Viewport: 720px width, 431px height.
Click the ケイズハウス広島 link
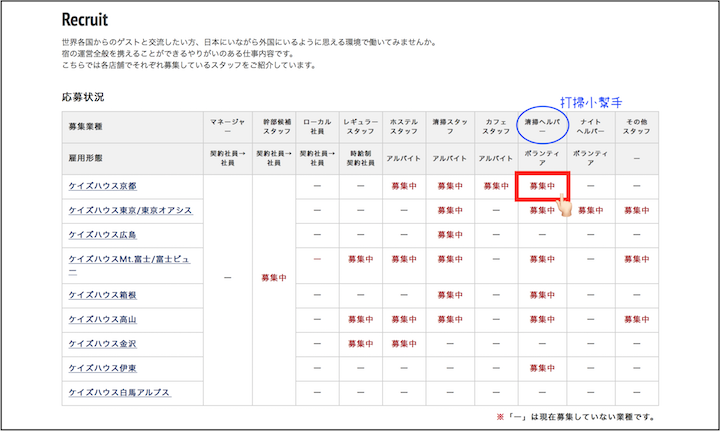click(102, 235)
